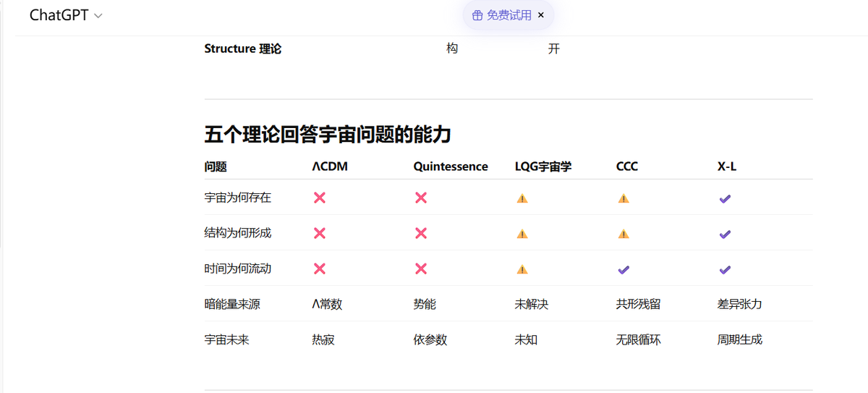
Task: Click the check mark for 宇宙为何存在 under X-L
Action: (x=725, y=198)
